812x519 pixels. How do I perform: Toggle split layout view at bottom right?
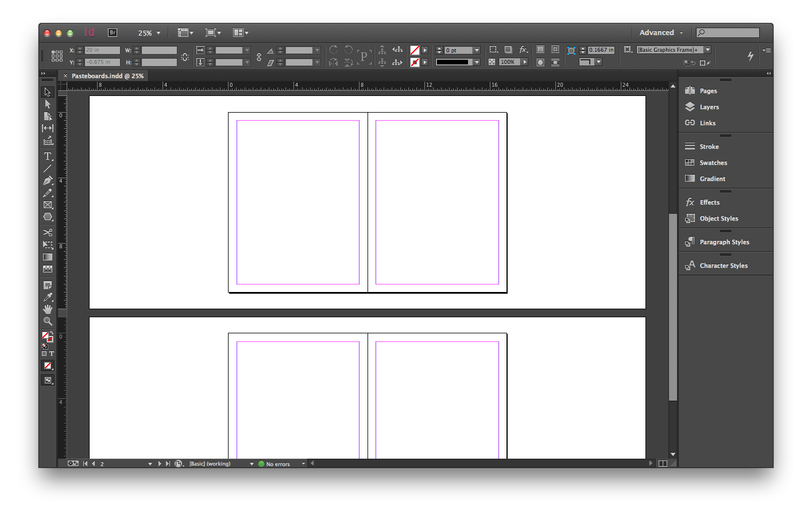[663, 464]
